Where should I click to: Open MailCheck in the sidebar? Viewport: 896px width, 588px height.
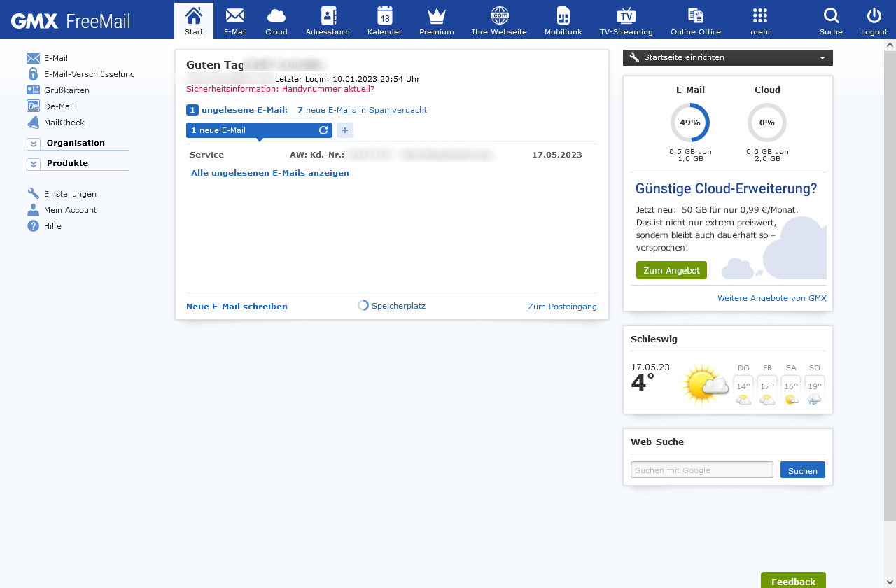pos(56,122)
